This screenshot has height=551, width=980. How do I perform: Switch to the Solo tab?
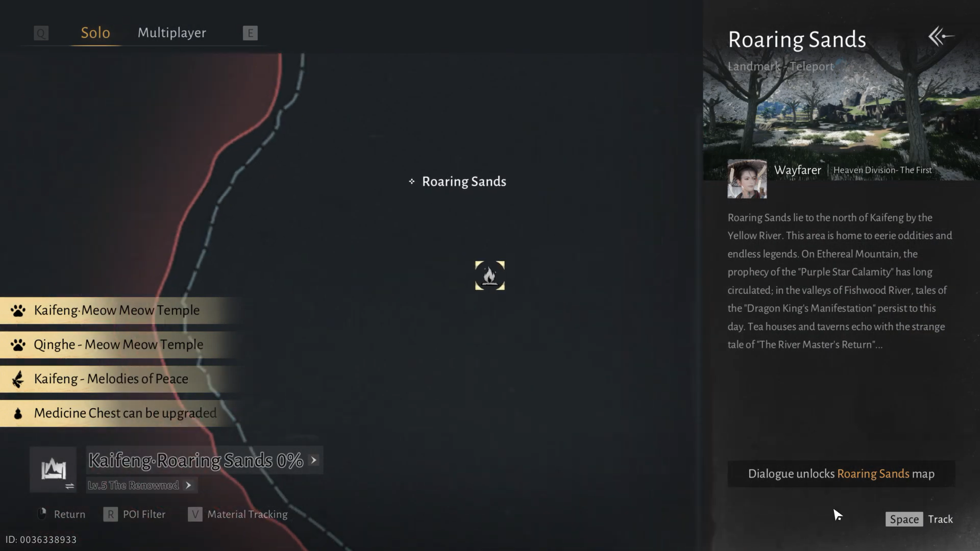[95, 33]
